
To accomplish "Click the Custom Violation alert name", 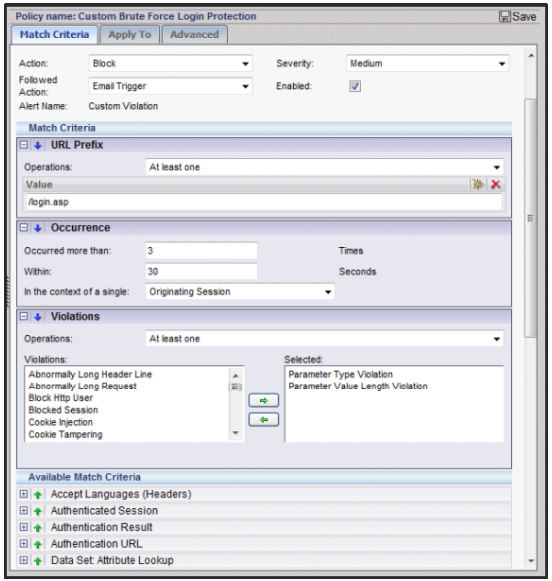I will pyautogui.click(x=123, y=106).
